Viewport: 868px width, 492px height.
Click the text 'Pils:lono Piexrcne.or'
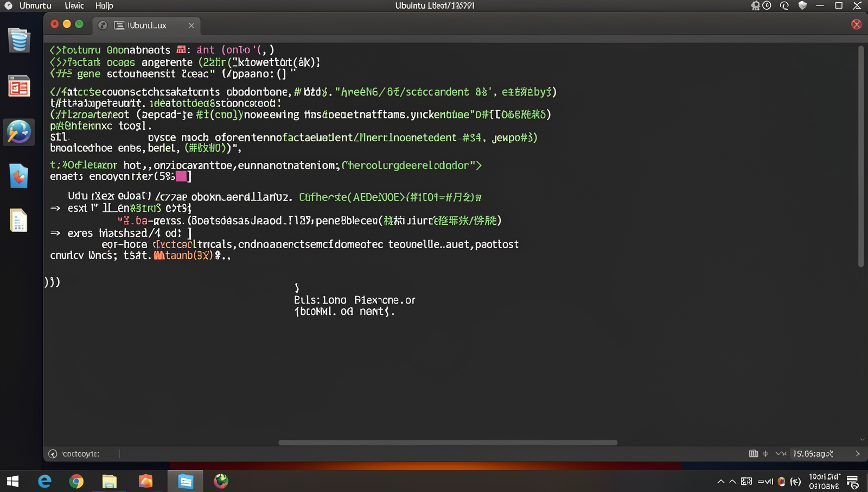pyautogui.click(x=355, y=300)
